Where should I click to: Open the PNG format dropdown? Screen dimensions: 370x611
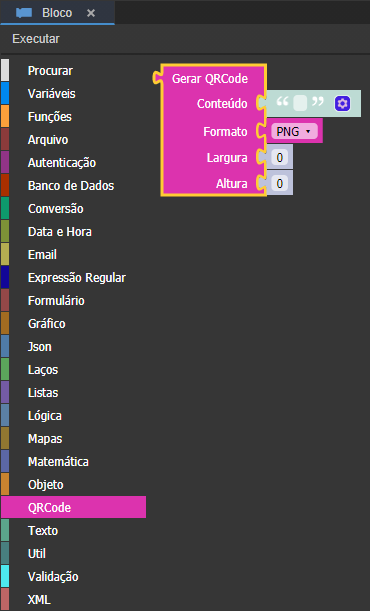tap(294, 131)
